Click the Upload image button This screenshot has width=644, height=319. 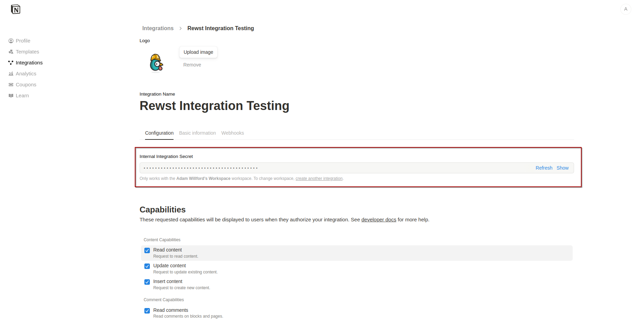pos(198,52)
